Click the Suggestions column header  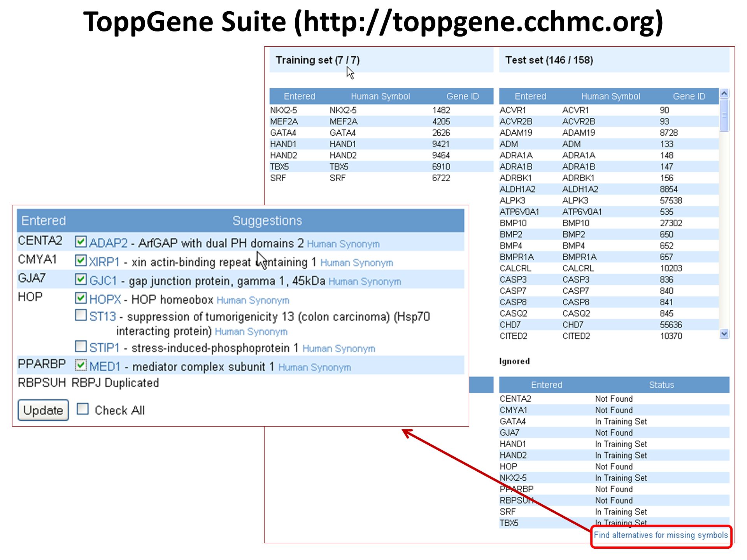tap(267, 220)
